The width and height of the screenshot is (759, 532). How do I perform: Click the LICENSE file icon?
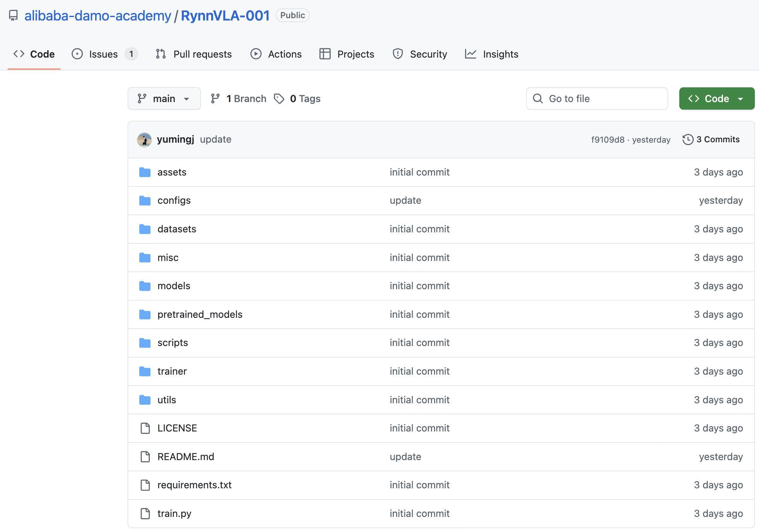coord(145,428)
